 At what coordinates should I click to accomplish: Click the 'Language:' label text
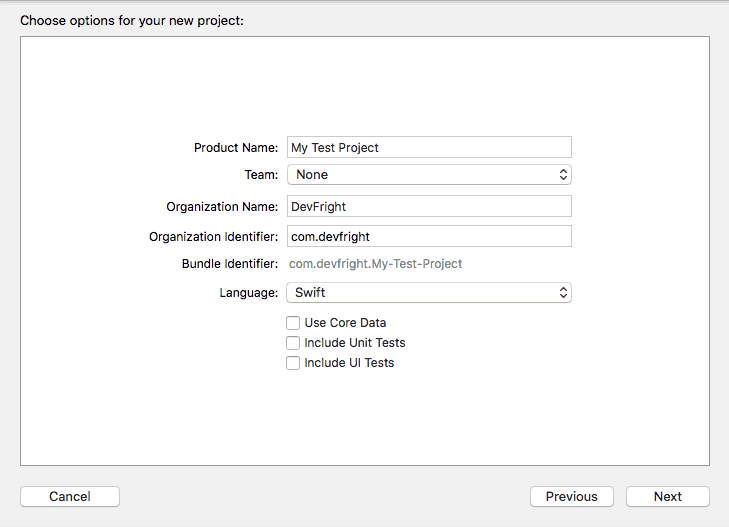(249, 293)
